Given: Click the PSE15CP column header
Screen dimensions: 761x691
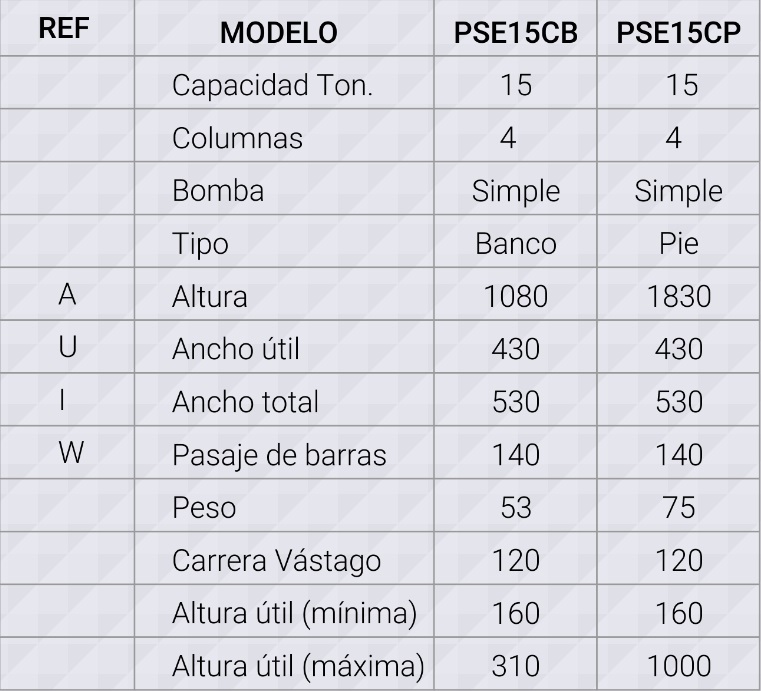Looking at the screenshot, I should tap(678, 33).
